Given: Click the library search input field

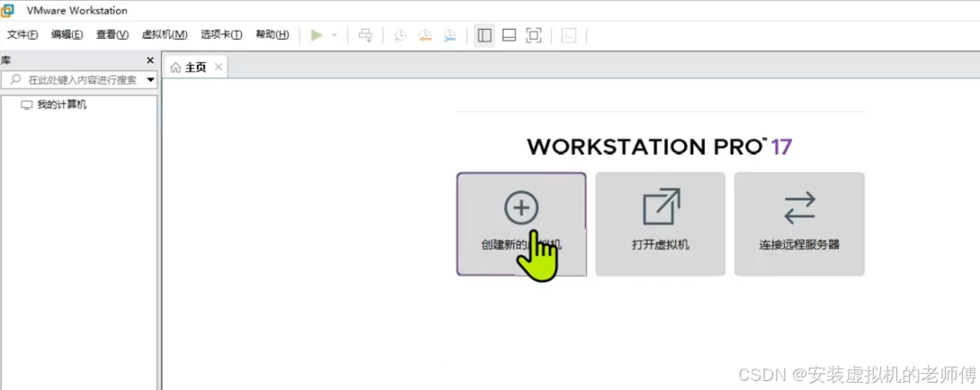Looking at the screenshot, I should 79,80.
